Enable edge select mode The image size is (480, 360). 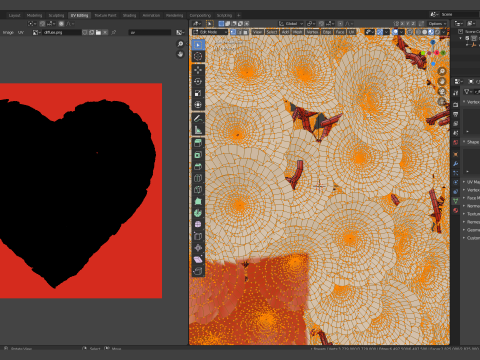tap(239, 32)
